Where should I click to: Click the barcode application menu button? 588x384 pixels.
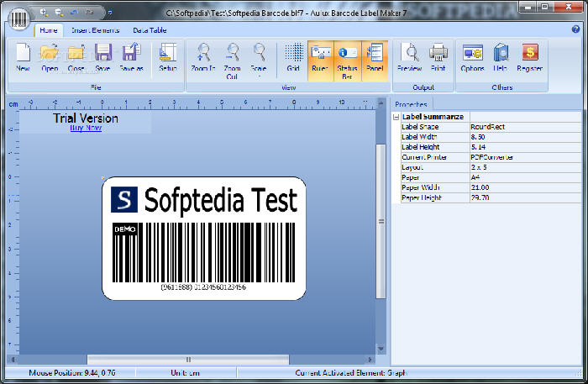[x=18, y=18]
